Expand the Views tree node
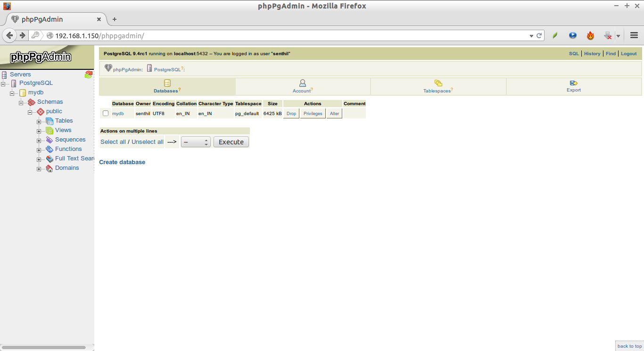The width and height of the screenshot is (644, 351). pyautogui.click(x=39, y=131)
